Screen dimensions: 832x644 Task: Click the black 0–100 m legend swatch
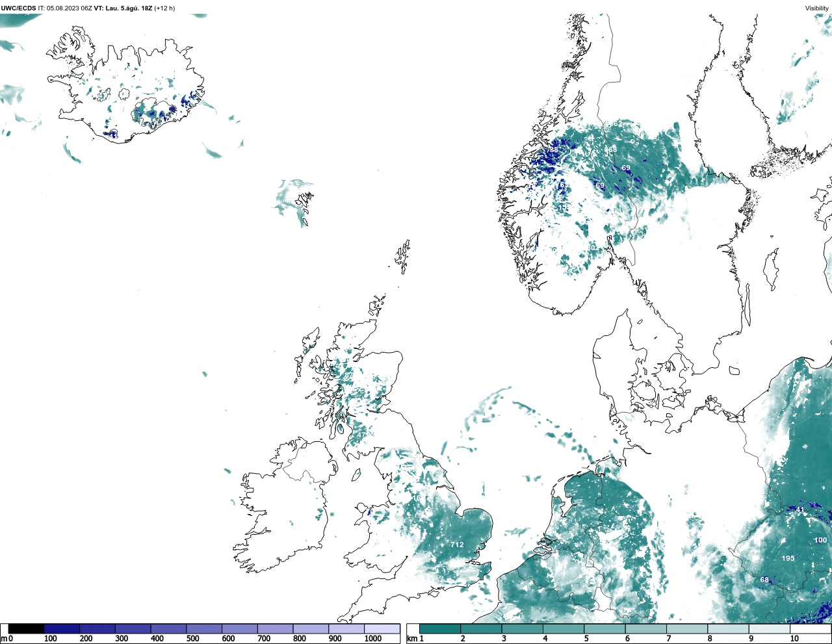tap(26, 628)
